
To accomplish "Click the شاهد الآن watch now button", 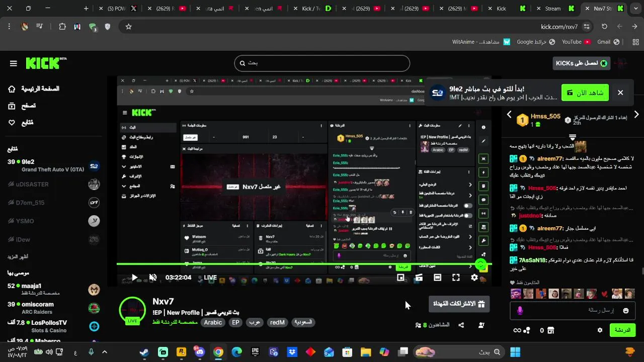I will [585, 93].
